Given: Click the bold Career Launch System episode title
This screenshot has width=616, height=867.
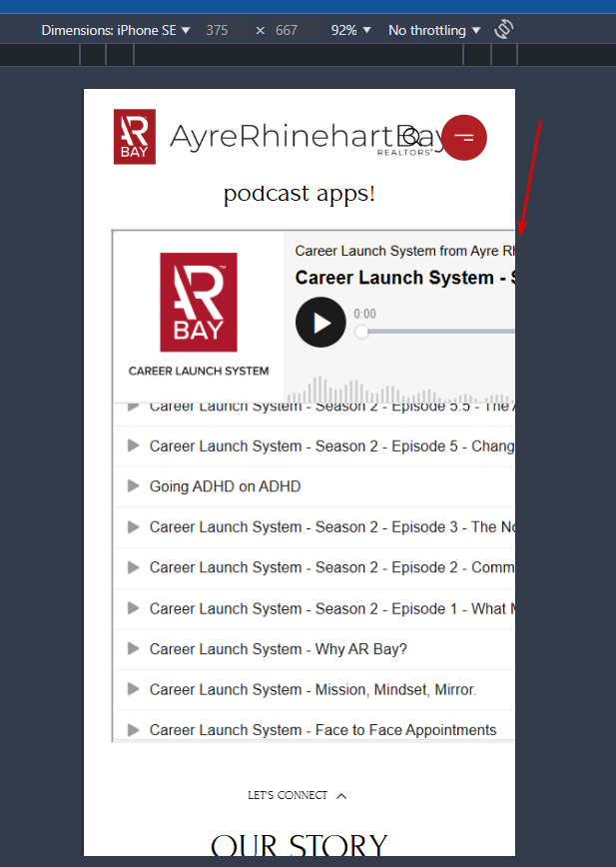Looking at the screenshot, I should point(405,278).
